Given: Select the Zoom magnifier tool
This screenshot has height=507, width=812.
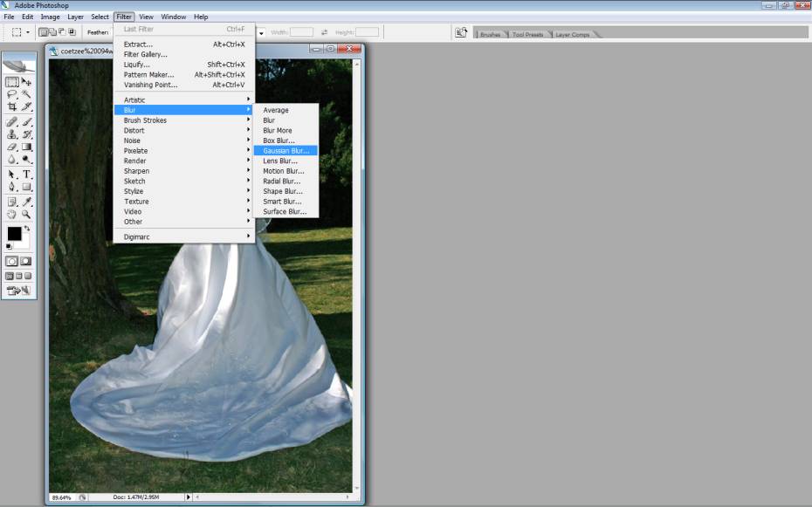Looking at the screenshot, I should (26, 214).
